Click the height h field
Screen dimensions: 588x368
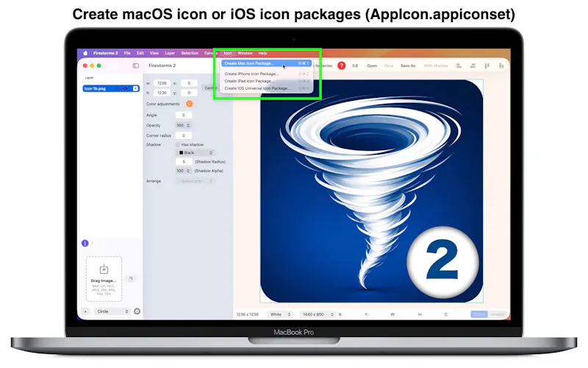click(x=162, y=93)
